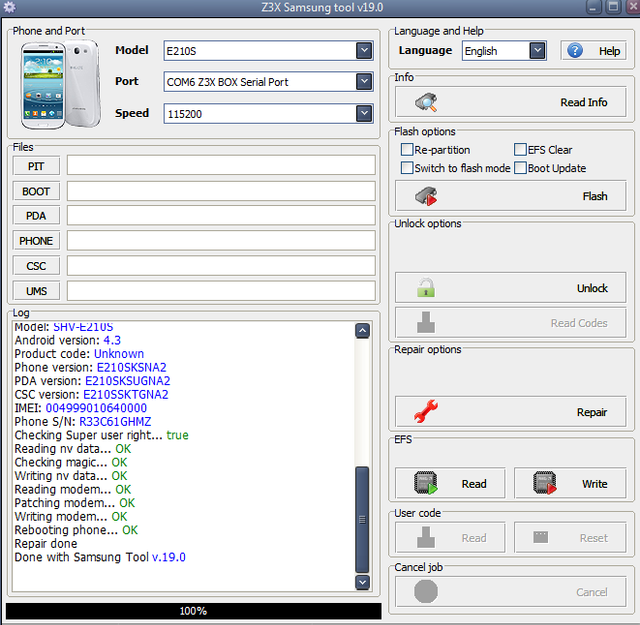Click the 'Repair done' log line
640x625 pixels.
[x=46, y=543]
